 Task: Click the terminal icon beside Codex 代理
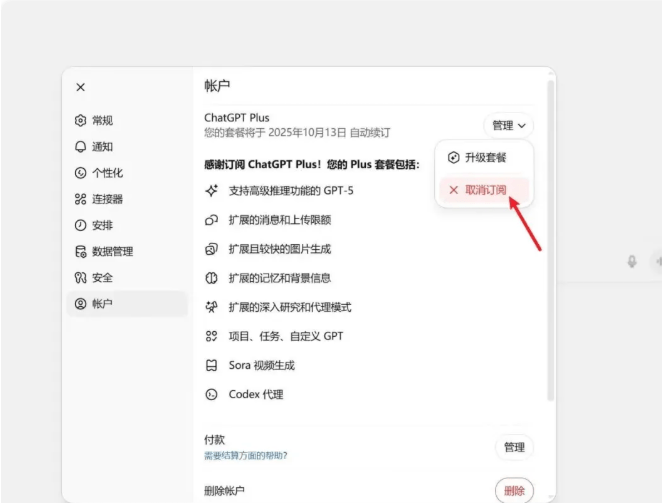(211, 394)
